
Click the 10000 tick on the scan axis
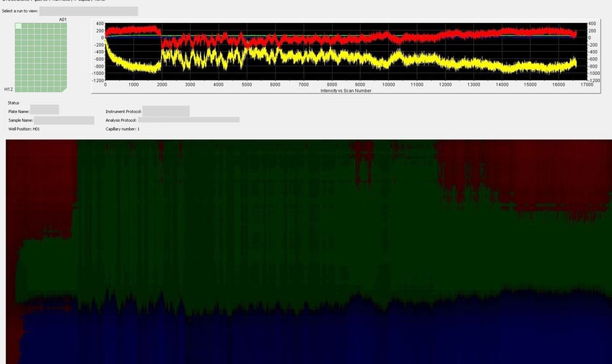(388, 84)
